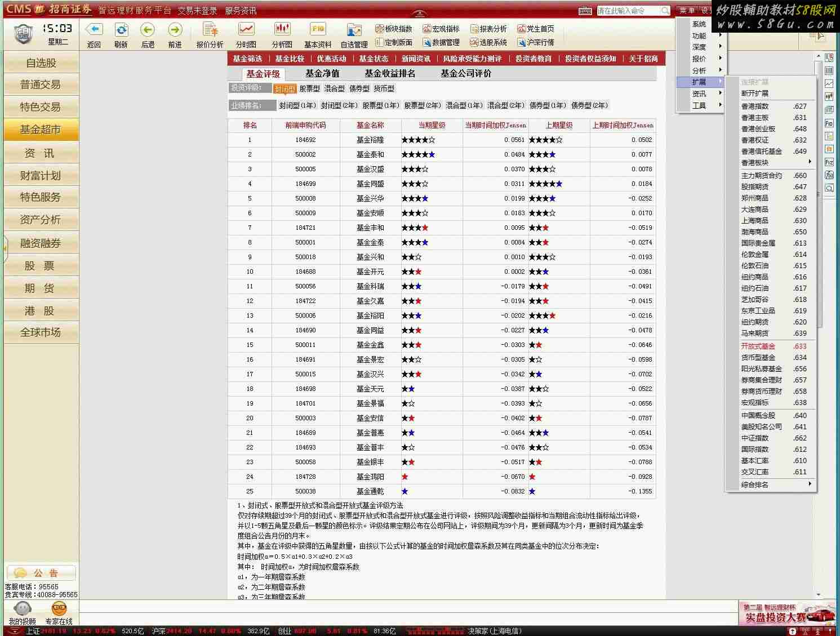Open 全球市场 in left sidebar
The width and height of the screenshot is (840, 636).
pos(41,332)
